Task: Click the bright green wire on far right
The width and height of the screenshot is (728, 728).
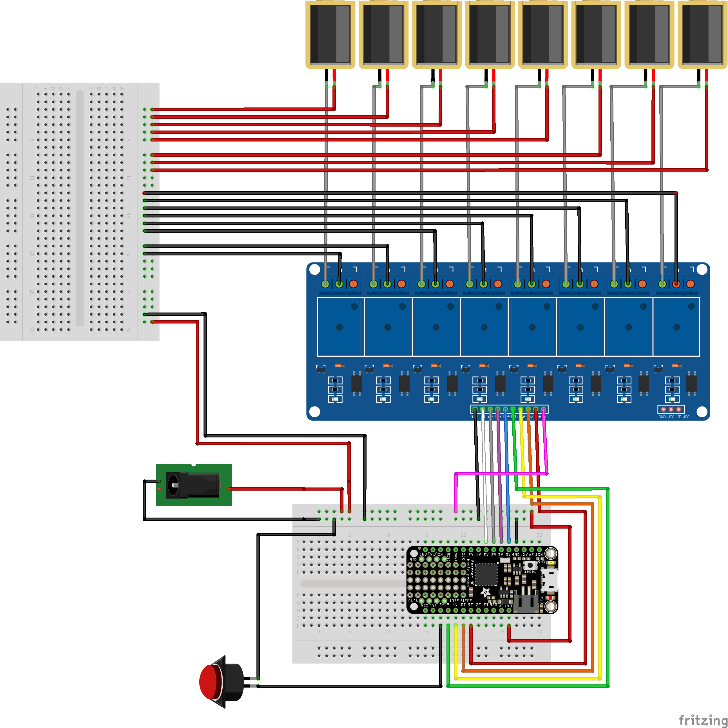Action: 608,588
